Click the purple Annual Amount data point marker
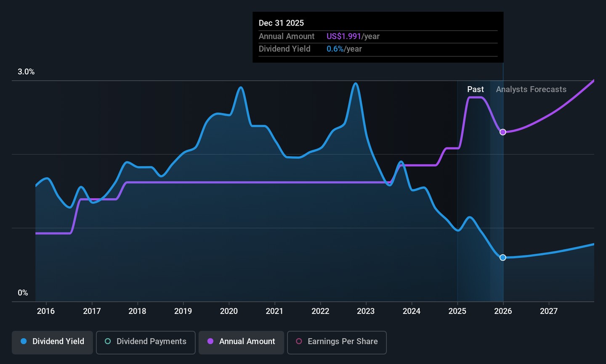606x364 pixels. click(x=502, y=132)
